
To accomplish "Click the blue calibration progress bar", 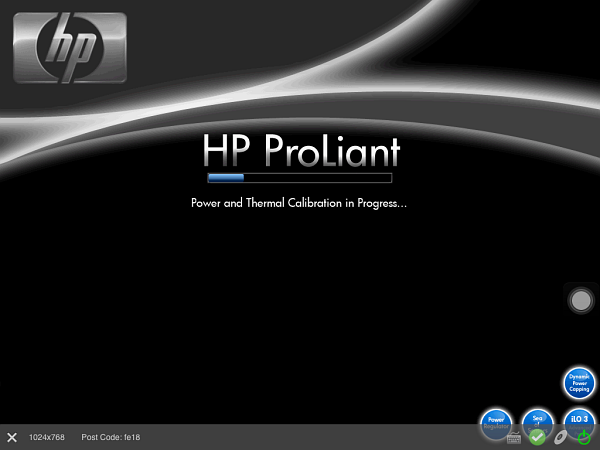I will click(300, 178).
